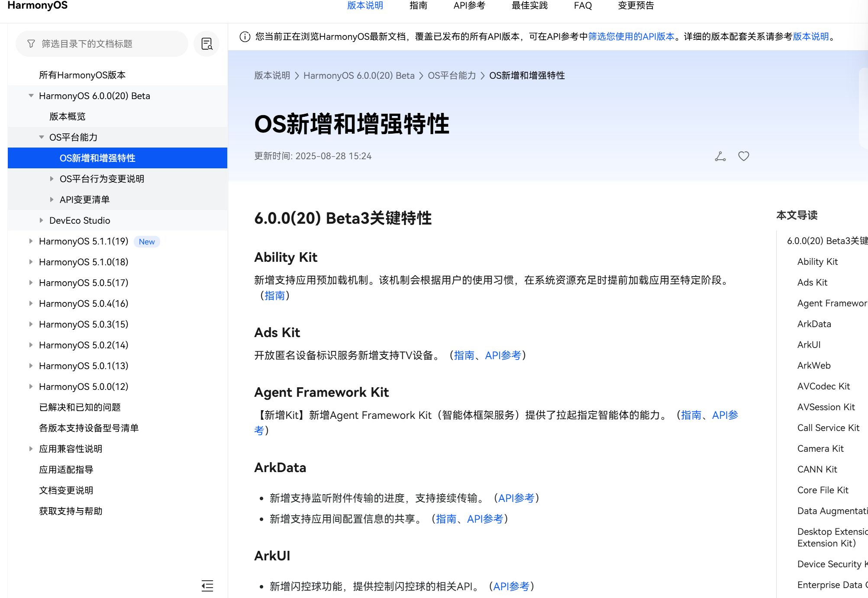This screenshot has height=598, width=868.
Task: Click the filter funnel icon in search box
Action: [31, 44]
